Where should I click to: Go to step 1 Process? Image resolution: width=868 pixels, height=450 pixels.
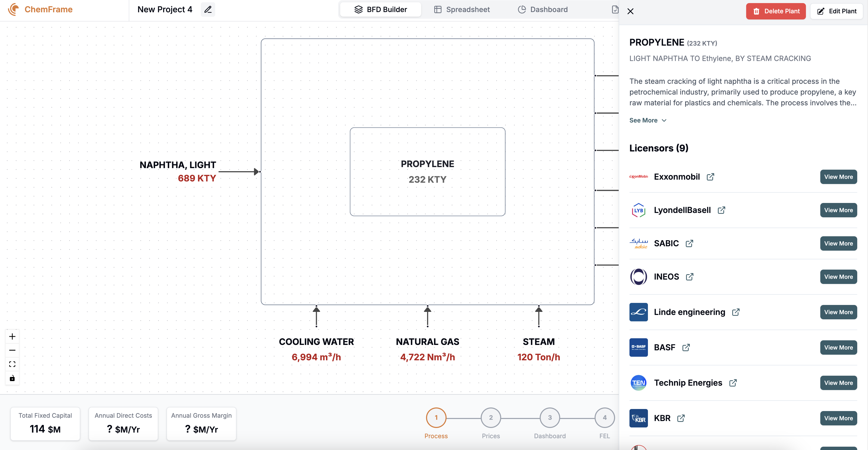[x=436, y=418]
